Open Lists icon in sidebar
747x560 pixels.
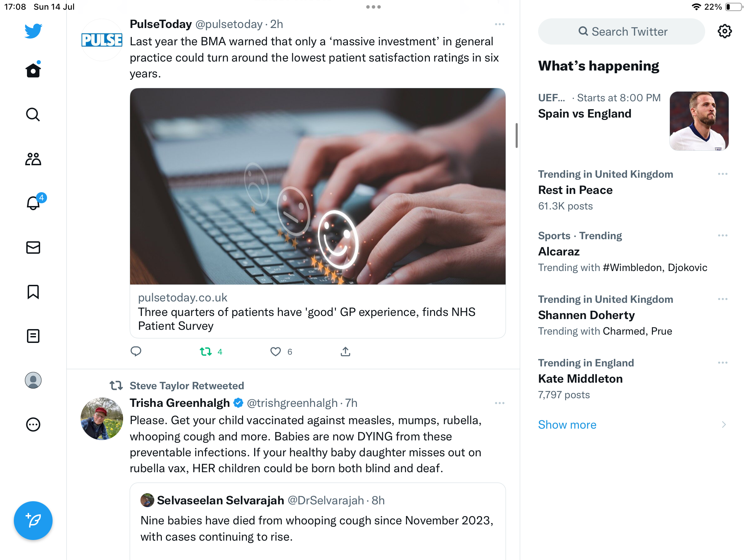pos(33,336)
